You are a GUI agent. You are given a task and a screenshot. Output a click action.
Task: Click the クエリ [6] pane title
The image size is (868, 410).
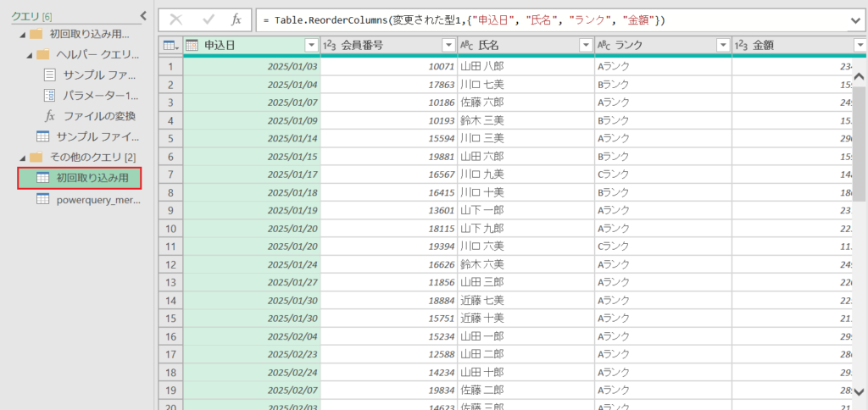(x=31, y=17)
